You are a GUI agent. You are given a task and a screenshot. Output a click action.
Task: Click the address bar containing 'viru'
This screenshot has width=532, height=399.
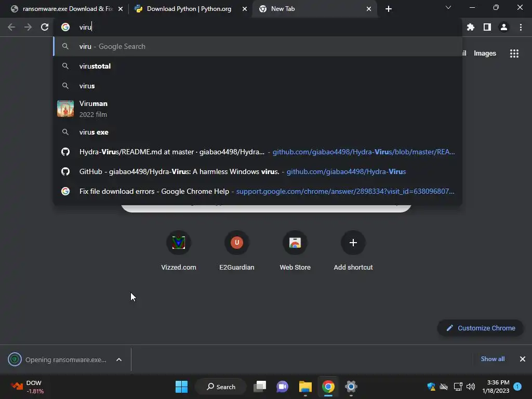tap(258, 27)
